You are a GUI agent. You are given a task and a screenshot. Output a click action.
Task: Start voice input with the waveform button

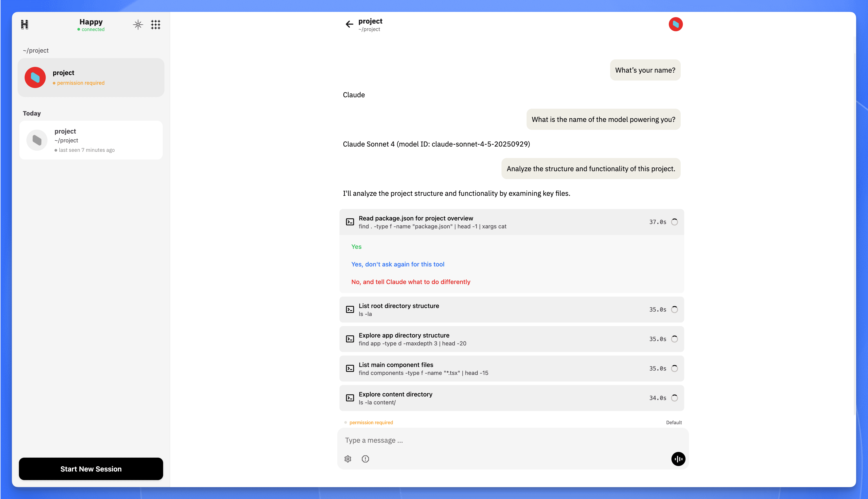click(678, 459)
